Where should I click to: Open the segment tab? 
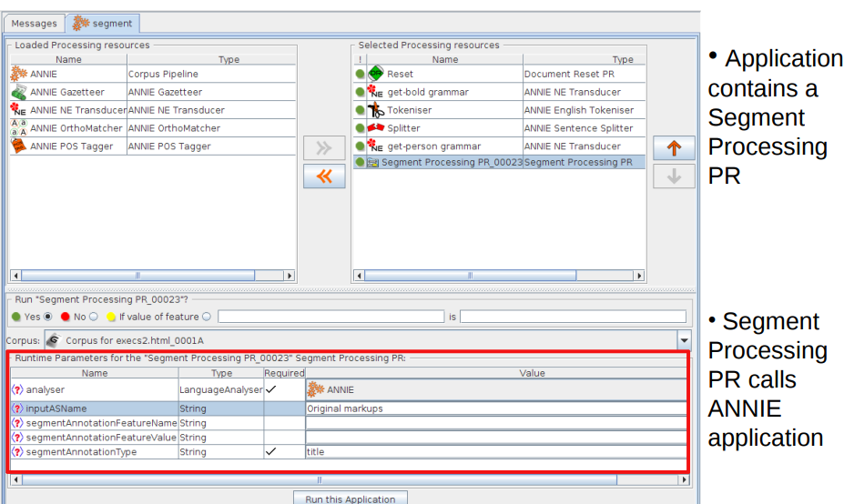point(105,23)
